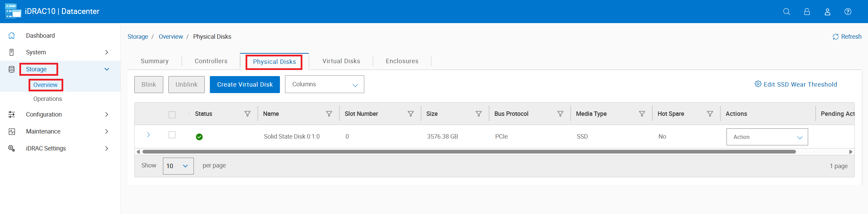Filter the Bus Protocol column
The width and height of the screenshot is (868, 214).
click(x=560, y=114)
